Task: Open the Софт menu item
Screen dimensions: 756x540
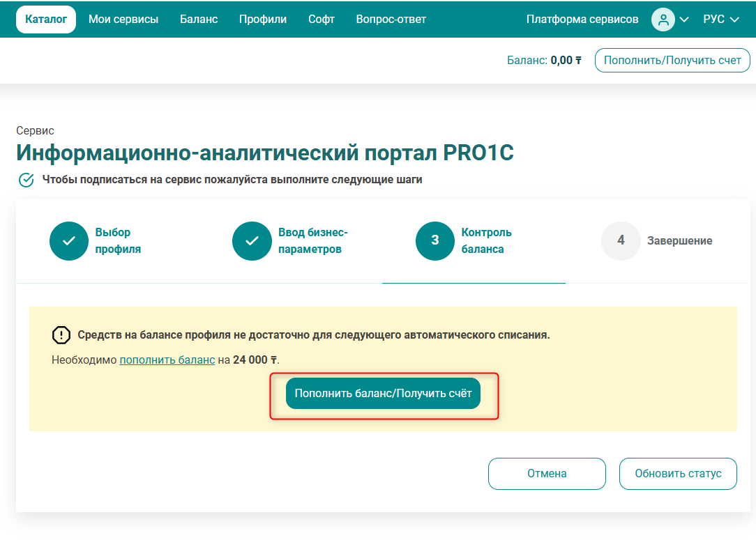Action: point(322,20)
